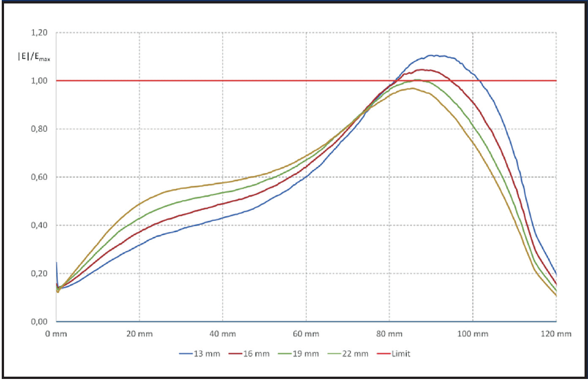The height and width of the screenshot is (383, 588).
Task: Click the |E|/Emax axis title
Action: pos(34,57)
